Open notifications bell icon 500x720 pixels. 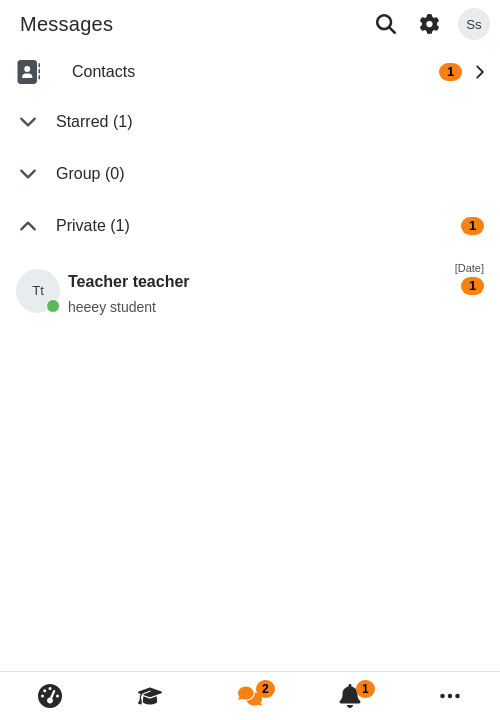pyautogui.click(x=350, y=696)
